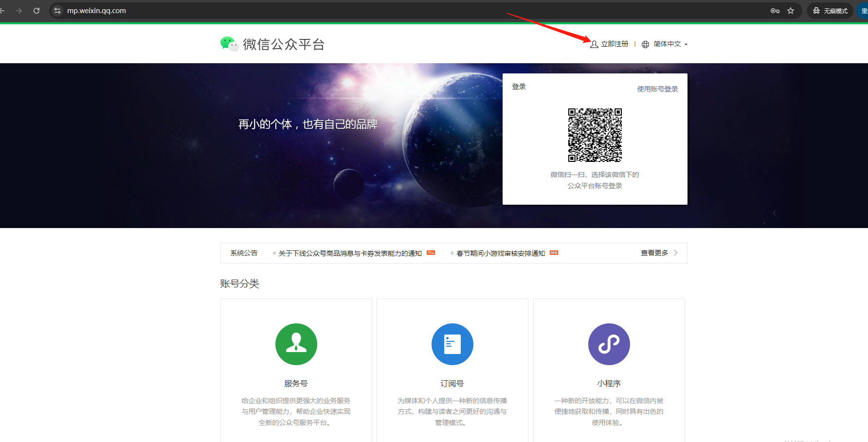Click the site info icon before URL
This screenshot has height=442, width=868.
click(x=57, y=11)
